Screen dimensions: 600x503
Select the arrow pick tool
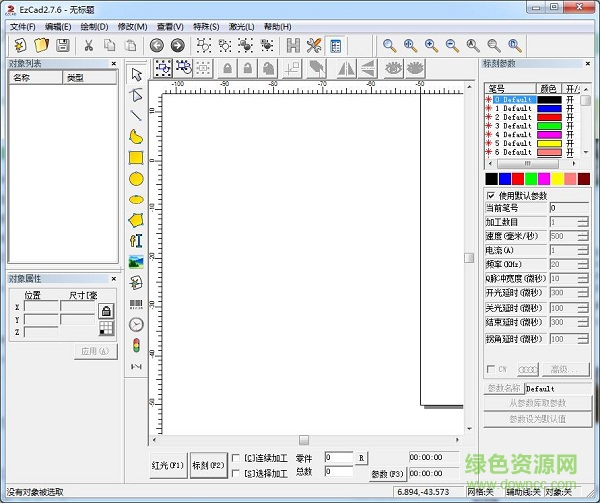coord(136,72)
